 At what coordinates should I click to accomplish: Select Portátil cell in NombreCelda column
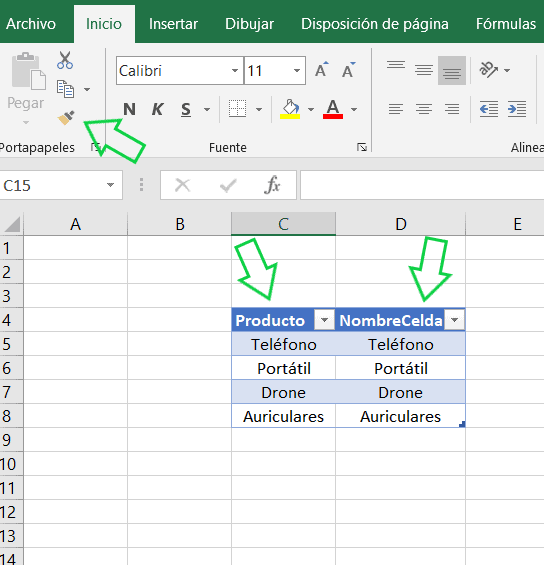[401, 368]
